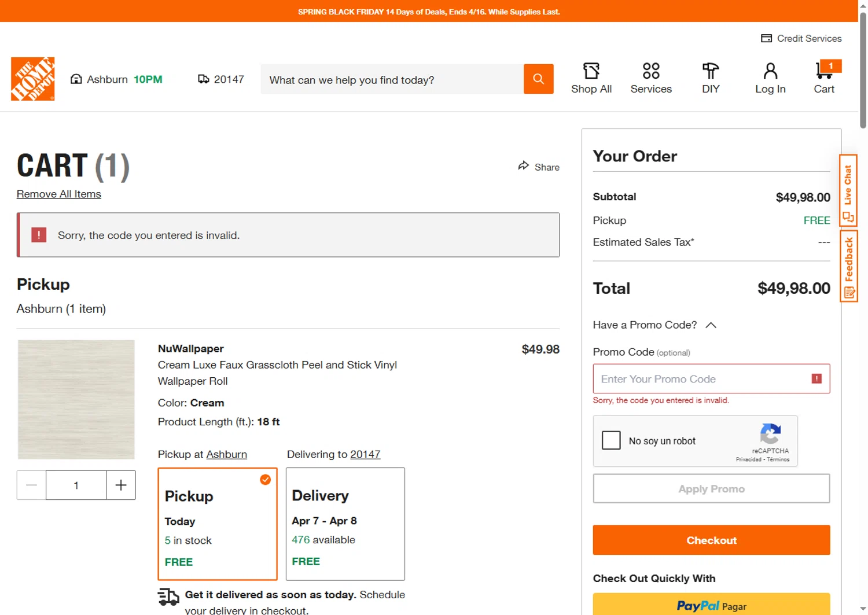The image size is (868, 615).
Task: Click Remove All Items link
Action: (59, 194)
